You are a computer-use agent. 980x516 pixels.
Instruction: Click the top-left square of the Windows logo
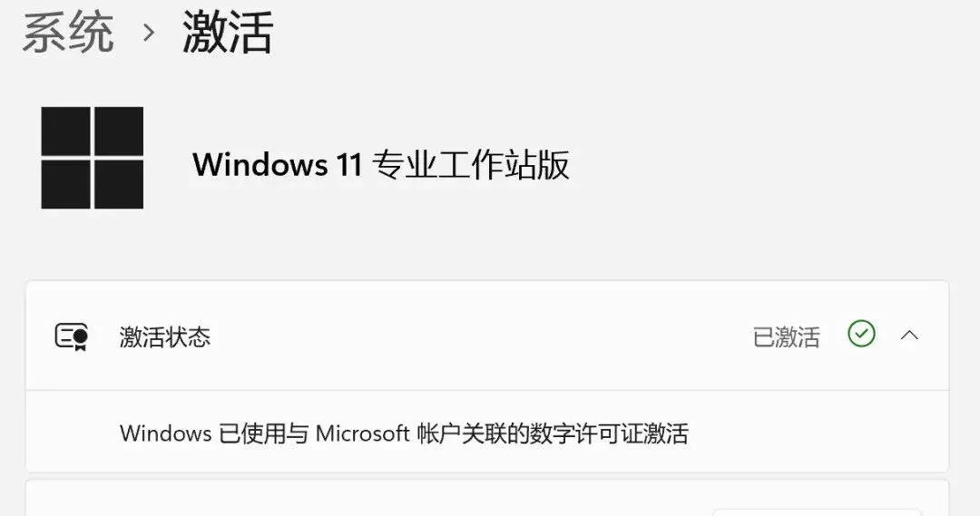tap(65, 131)
